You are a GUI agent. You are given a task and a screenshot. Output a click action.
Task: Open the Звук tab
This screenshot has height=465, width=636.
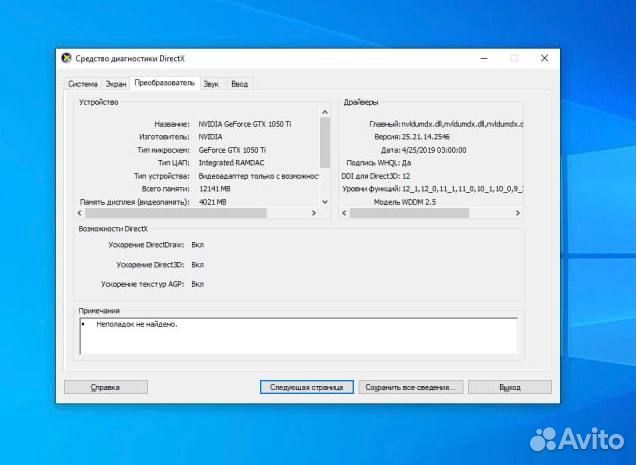[211, 84]
